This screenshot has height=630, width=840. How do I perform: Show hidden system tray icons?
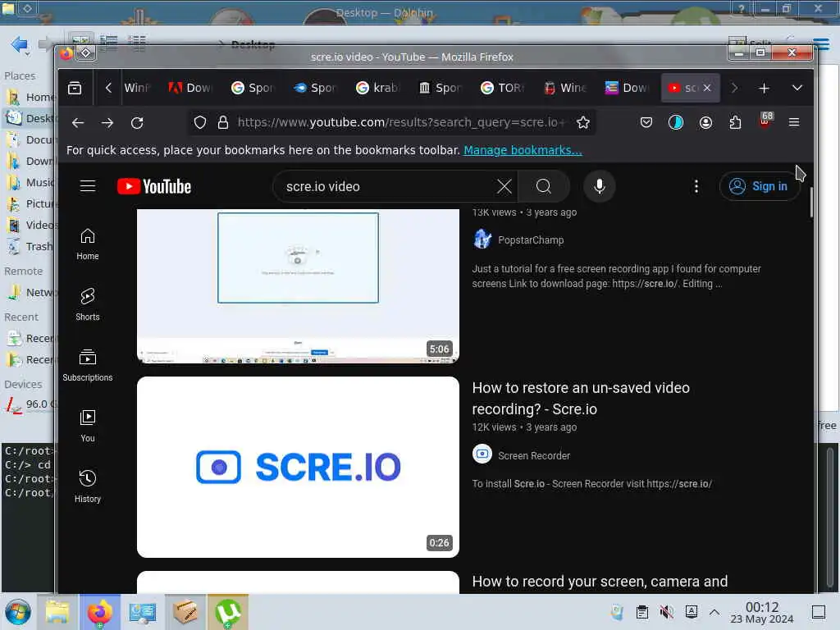[714, 612]
